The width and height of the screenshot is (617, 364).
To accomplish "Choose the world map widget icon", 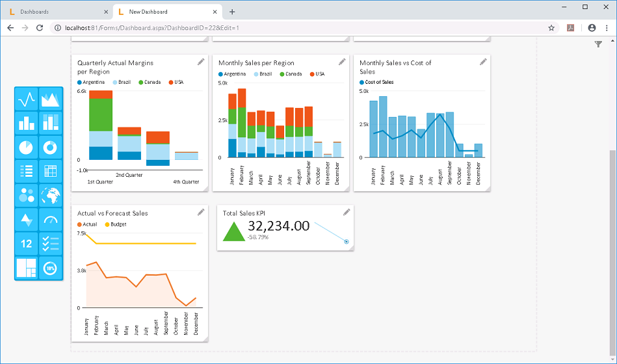I will click(51, 196).
